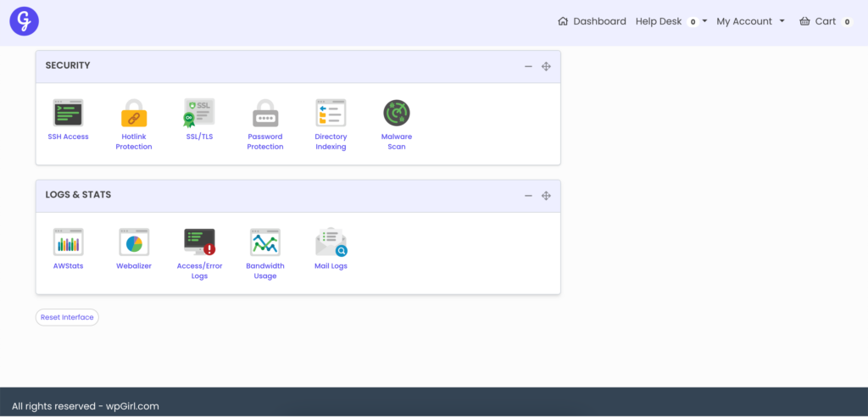Collapse the Security panel
Viewport: 868px width, 418px height.
coord(528,66)
